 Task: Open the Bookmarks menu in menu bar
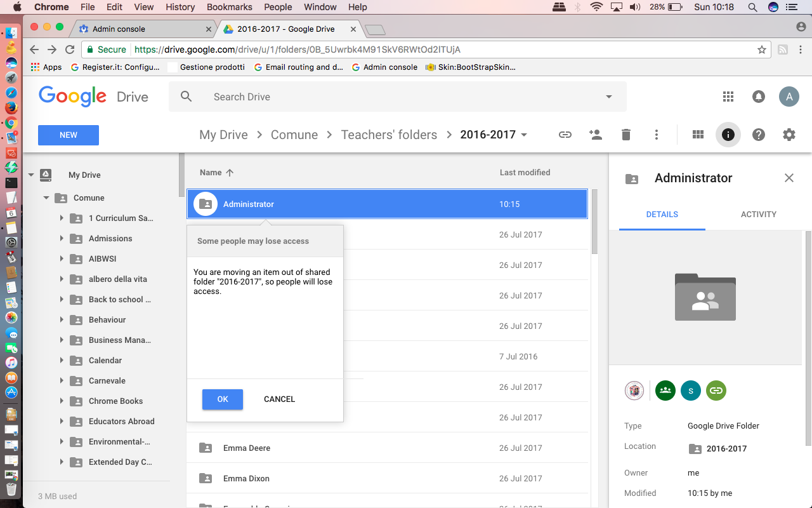[230, 7]
